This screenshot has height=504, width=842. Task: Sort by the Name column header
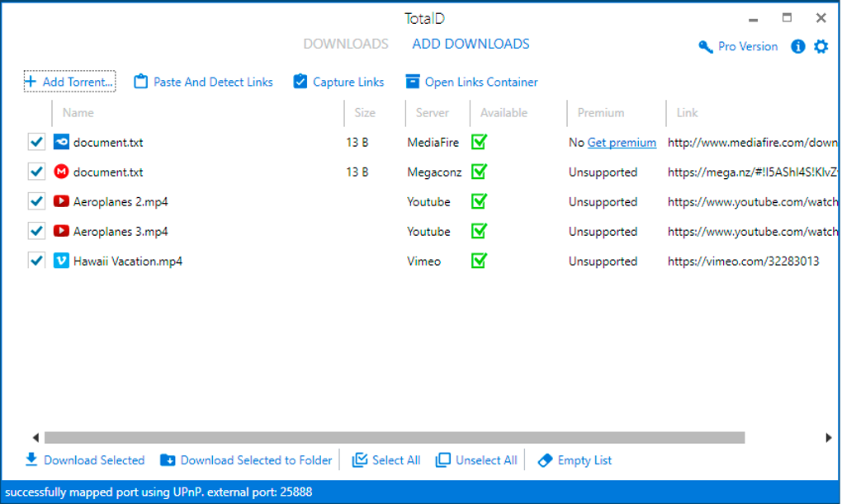[78, 113]
